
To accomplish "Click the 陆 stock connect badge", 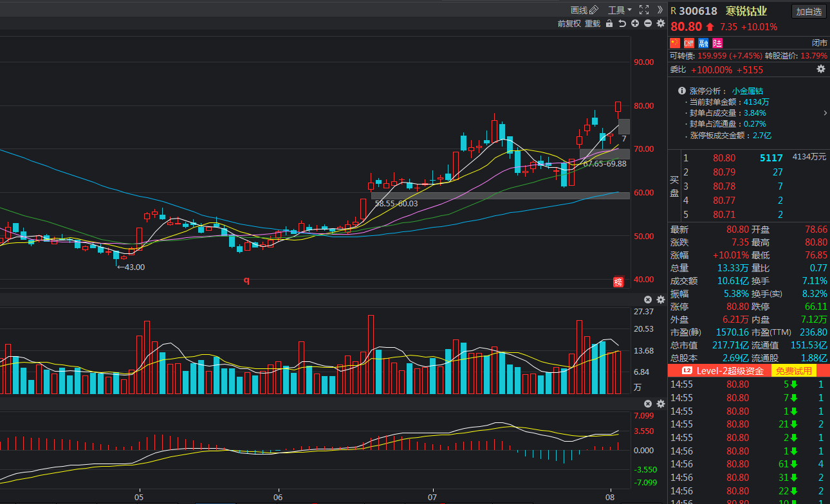I will [x=717, y=43].
